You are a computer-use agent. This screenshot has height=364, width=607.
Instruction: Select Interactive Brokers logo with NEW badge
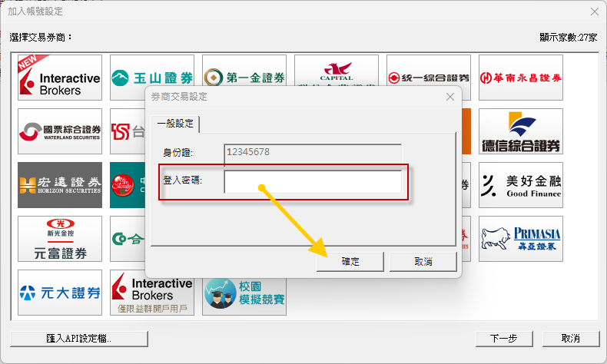[x=60, y=78]
